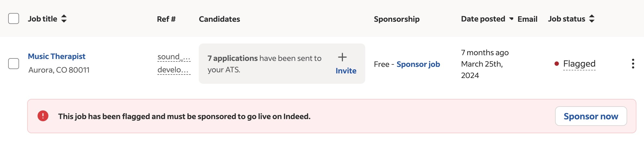Click the Flagged status label

click(x=579, y=64)
